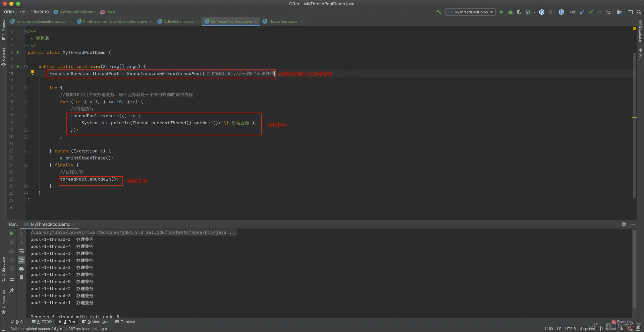The image size is (644, 332).
Task: Open the 6: TODO tool window
Action: [x=42, y=322]
